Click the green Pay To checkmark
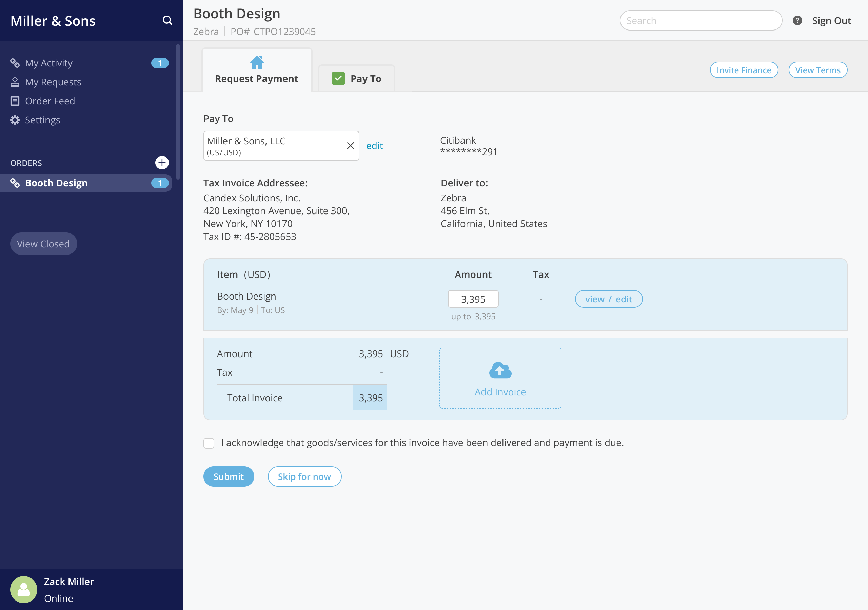The width and height of the screenshot is (868, 610). [338, 79]
